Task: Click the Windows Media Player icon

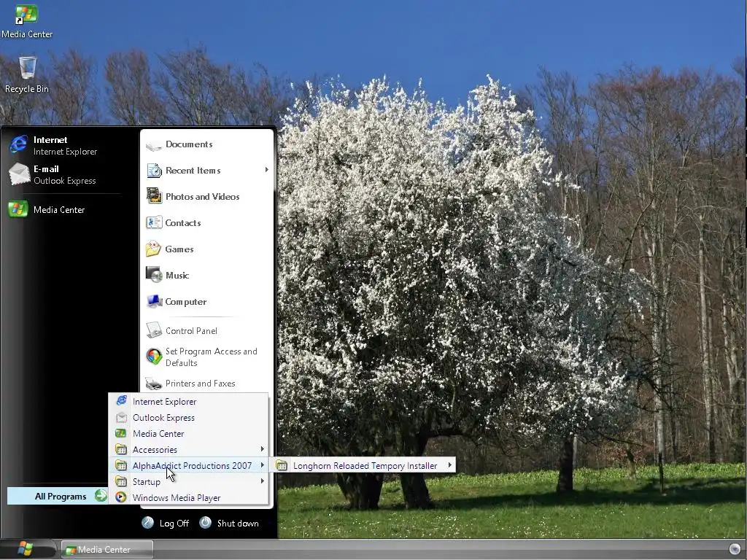Action: pyautogui.click(x=121, y=497)
